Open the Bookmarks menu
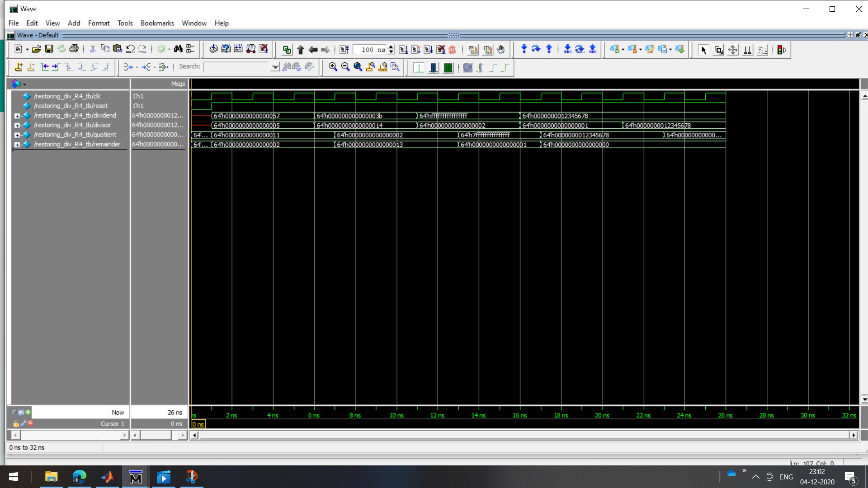868x488 pixels. pos(157,23)
